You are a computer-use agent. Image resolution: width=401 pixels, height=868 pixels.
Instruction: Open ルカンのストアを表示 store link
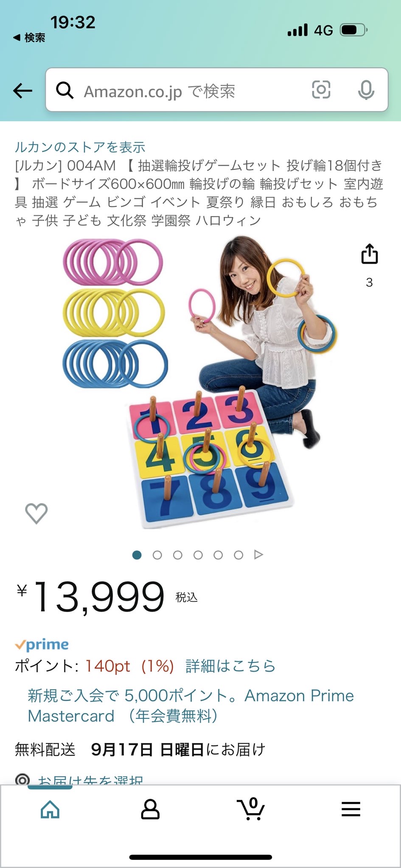tap(80, 147)
